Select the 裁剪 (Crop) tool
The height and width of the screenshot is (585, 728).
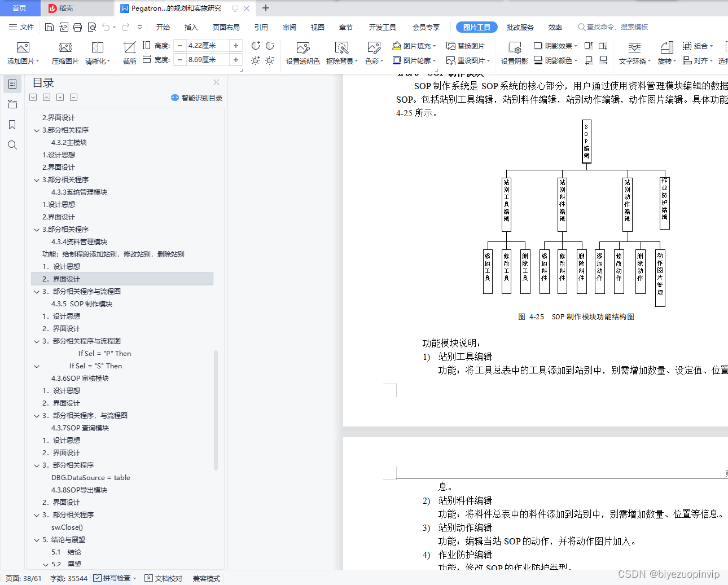129,54
